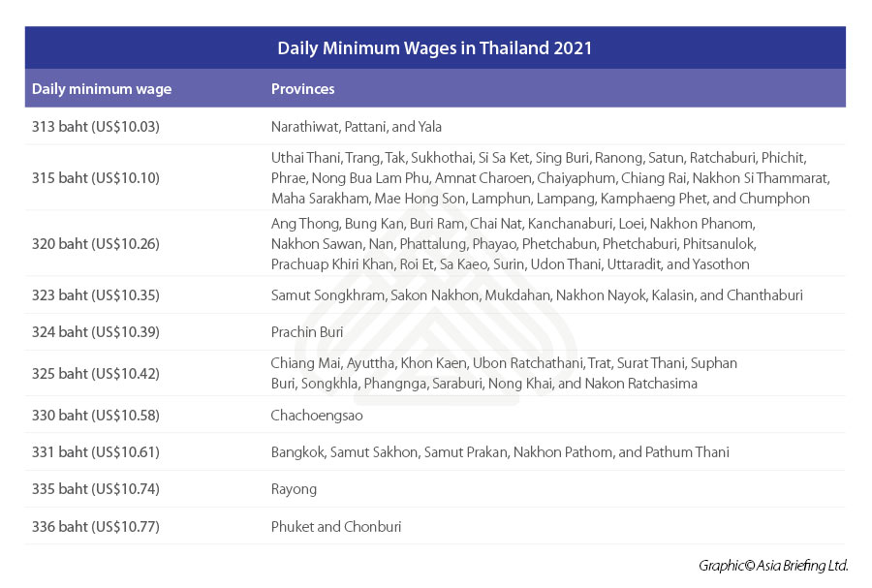Select the 323 baht (US$10.35) wage cell

tap(96, 294)
